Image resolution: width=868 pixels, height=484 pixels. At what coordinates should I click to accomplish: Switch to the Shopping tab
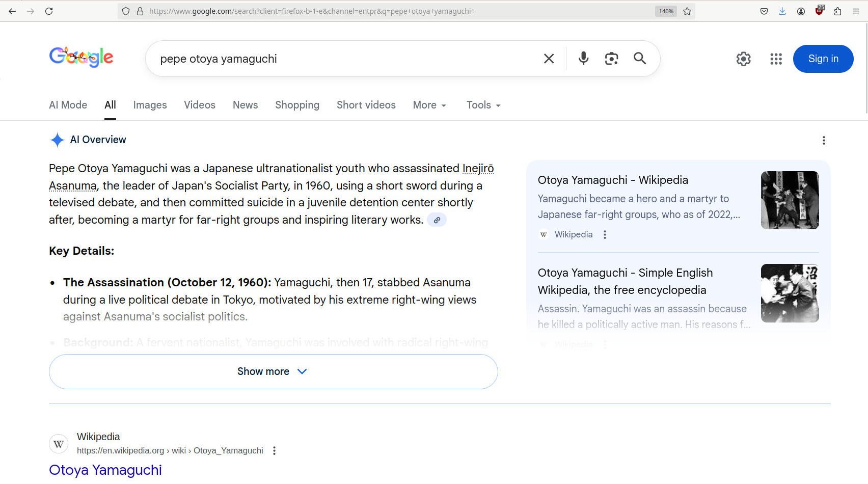tap(297, 105)
